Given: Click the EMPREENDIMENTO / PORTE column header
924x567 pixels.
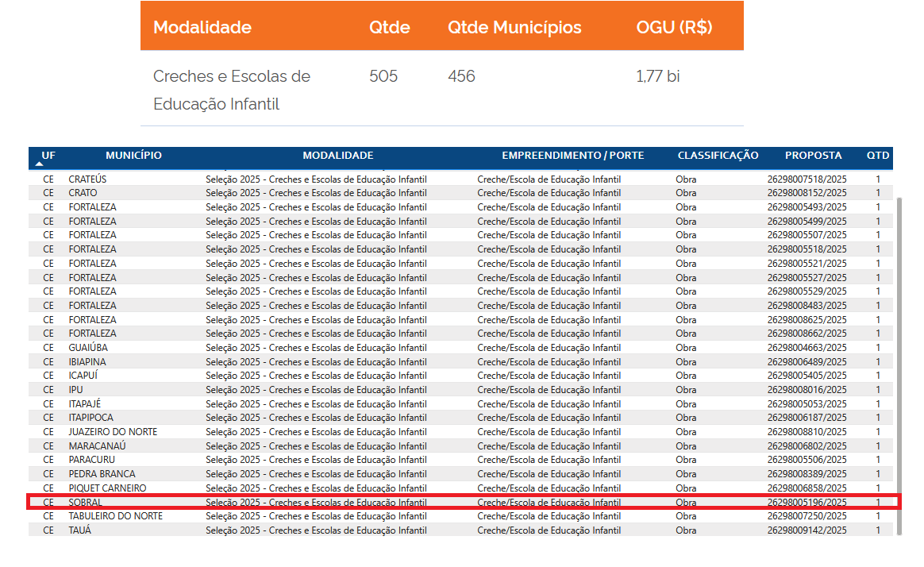Looking at the screenshot, I should [572, 156].
